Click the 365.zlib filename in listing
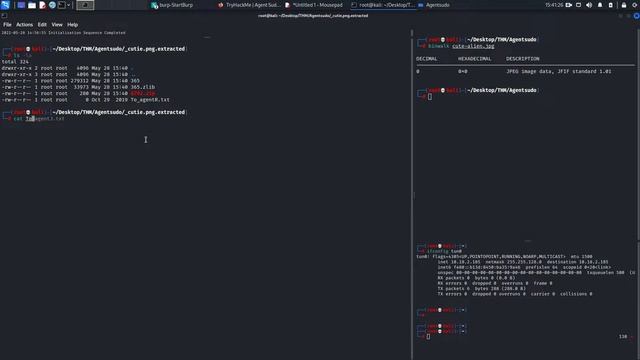The height and width of the screenshot is (360, 640). [142, 87]
